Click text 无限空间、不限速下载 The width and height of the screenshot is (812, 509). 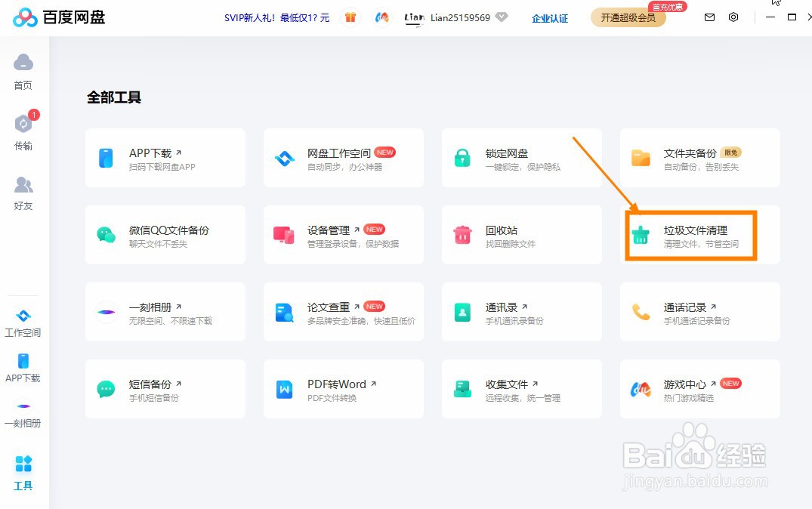(171, 321)
